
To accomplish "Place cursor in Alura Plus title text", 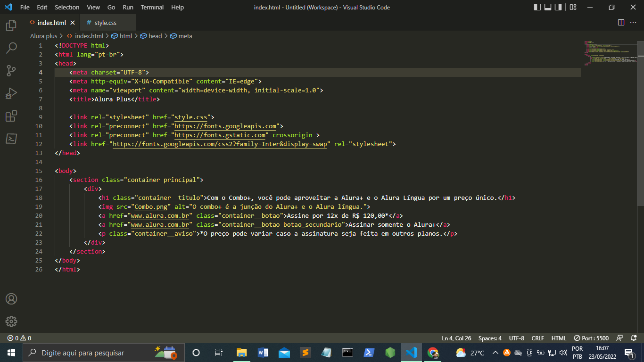I will [x=113, y=99].
